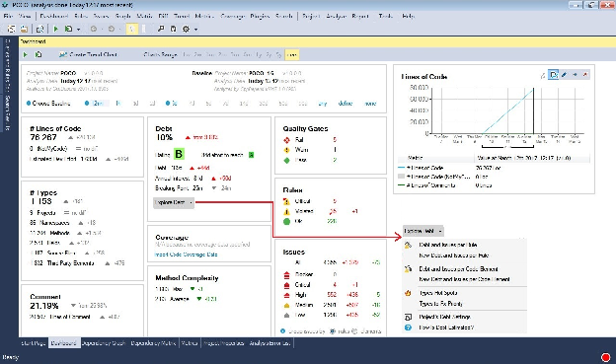Click the pencil edit icon on Lines of Code chart
The image size is (616, 364).
[564, 75]
